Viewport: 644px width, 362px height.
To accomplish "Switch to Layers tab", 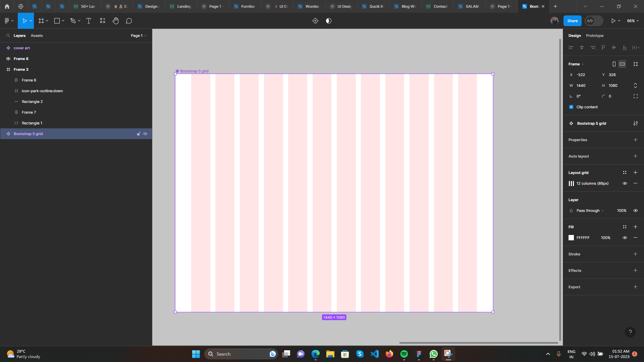I will (x=19, y=36).
